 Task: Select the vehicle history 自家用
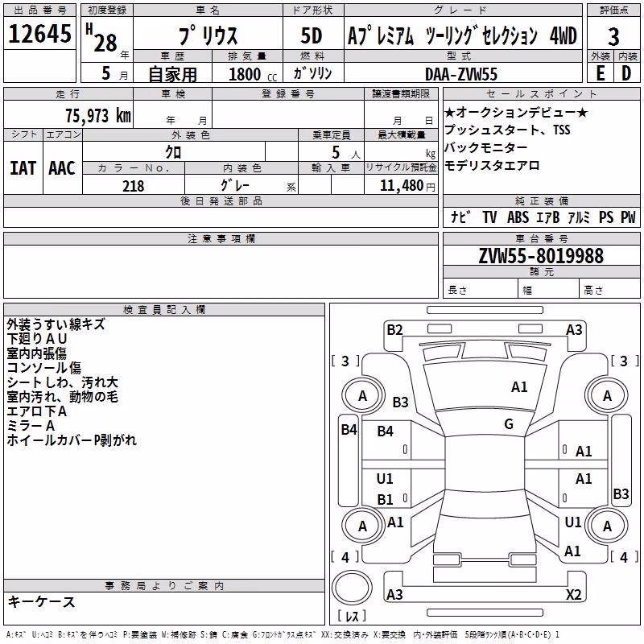pos(172,74)
